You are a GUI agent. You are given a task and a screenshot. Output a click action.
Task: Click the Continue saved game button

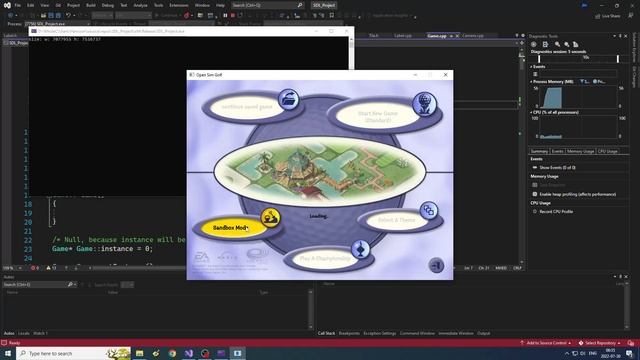(x=247, y=107)
